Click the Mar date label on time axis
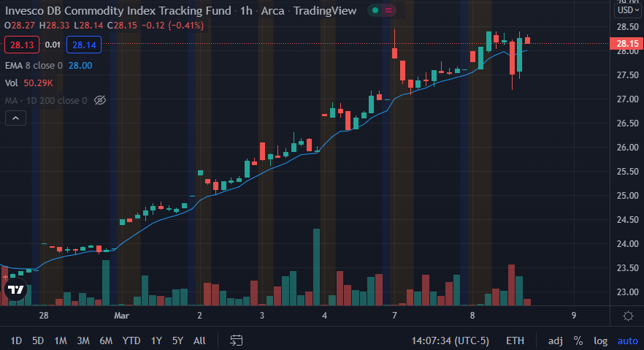The image size is (644, 350). coord(121,316)
